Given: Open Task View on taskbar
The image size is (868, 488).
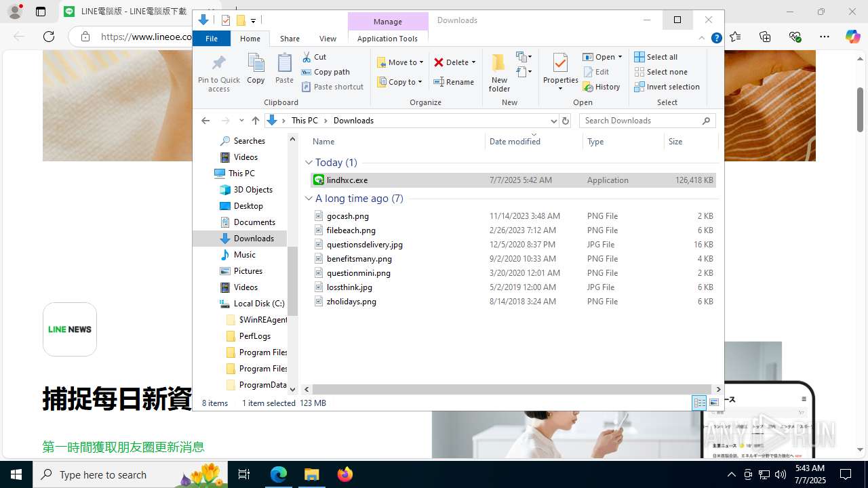Looking at the screenshot, I should tap(244, 474).
